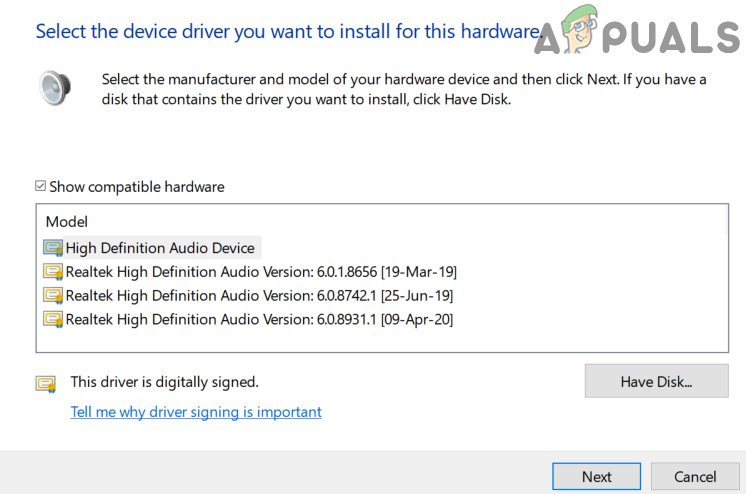
Task: Click the "This driver is digitally signed" text
Action: click(164, 382)
